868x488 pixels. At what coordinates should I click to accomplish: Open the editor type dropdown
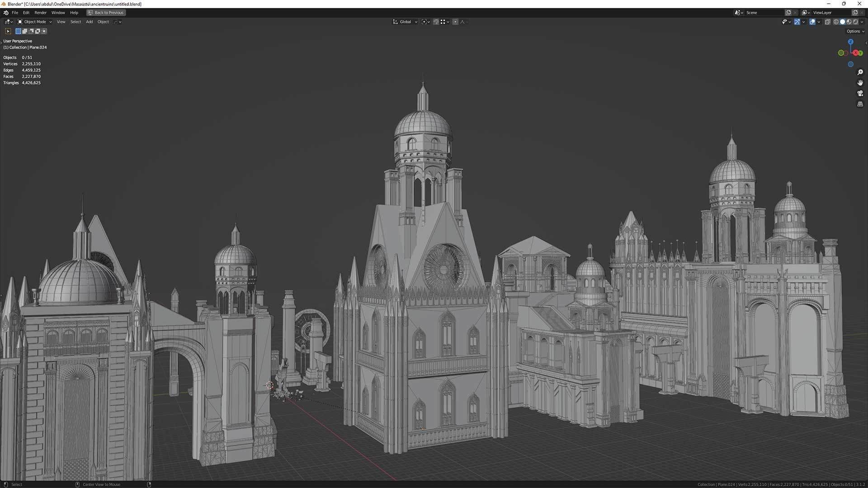(x=9, y=22)
